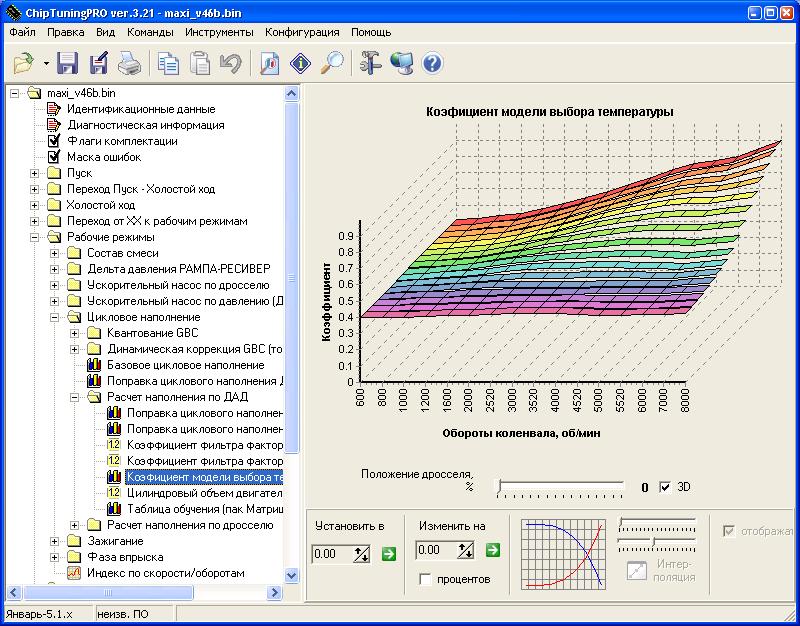Enable the 'процентов' checkbox
800x626 pixels.
pyautogui.click(x=426, y=580)
